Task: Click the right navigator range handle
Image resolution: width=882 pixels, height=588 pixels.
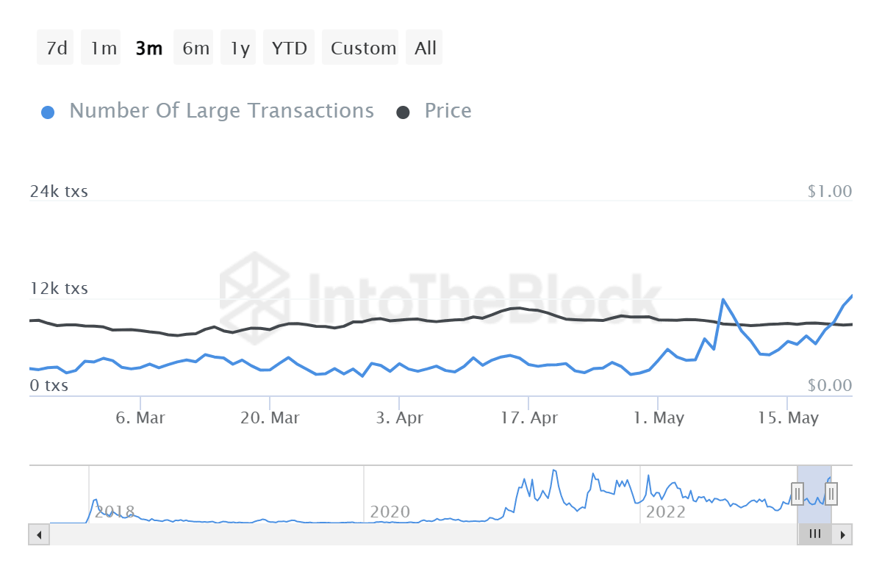Action: [x=831, y=493]
